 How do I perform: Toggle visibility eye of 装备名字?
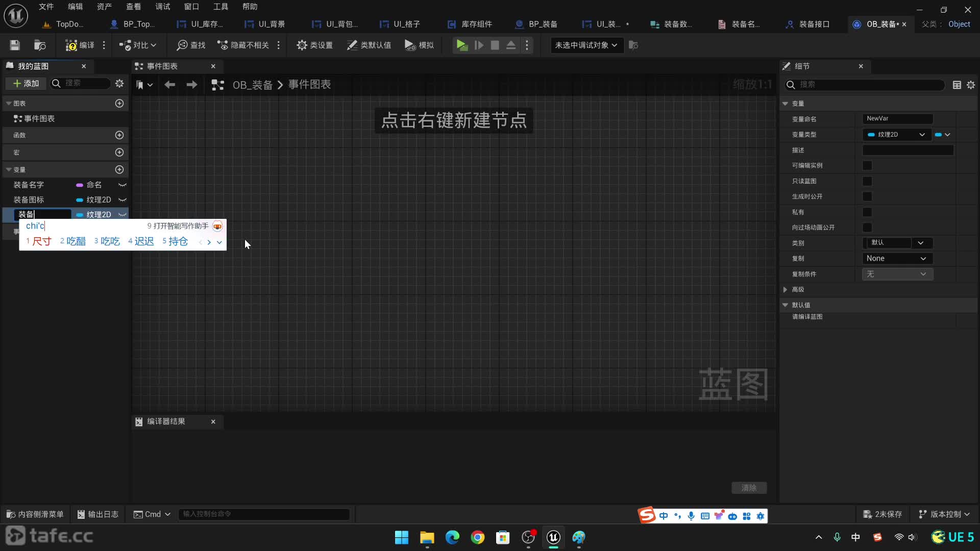[x=122, y=185]
